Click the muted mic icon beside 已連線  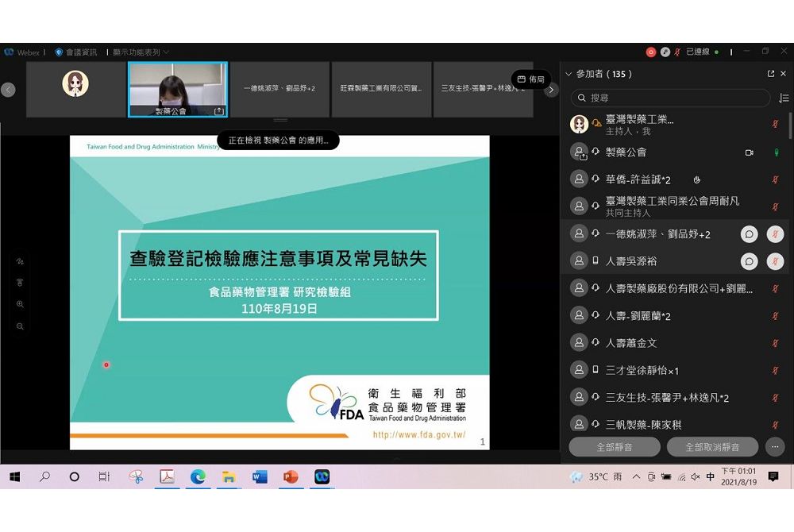pos(677,52)
